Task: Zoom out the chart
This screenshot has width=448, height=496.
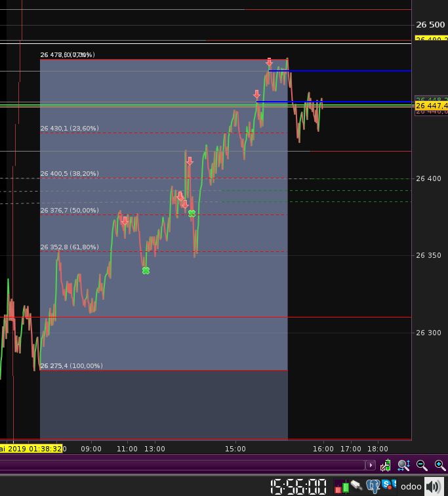Action: coord(422,465)
